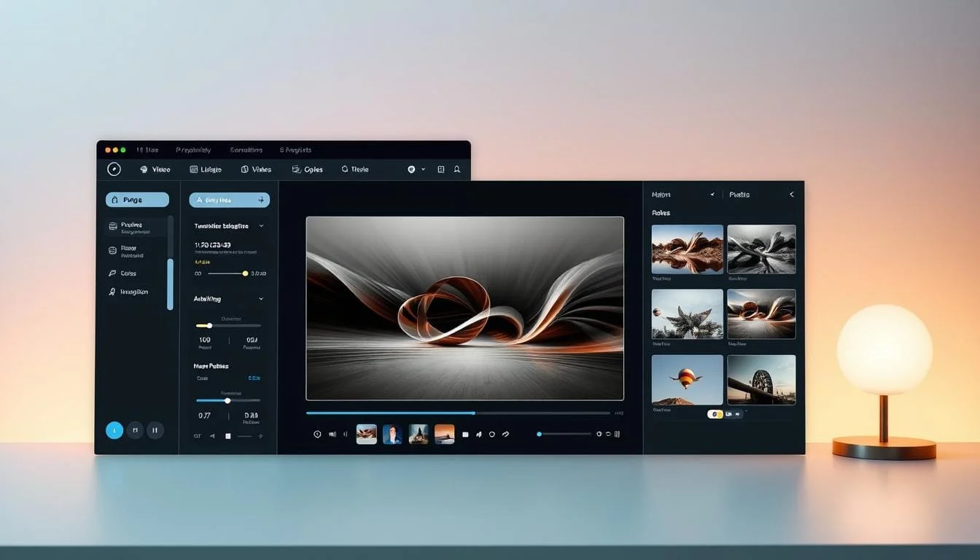Adjust the short yellow slider under second section

click(228, 325)
